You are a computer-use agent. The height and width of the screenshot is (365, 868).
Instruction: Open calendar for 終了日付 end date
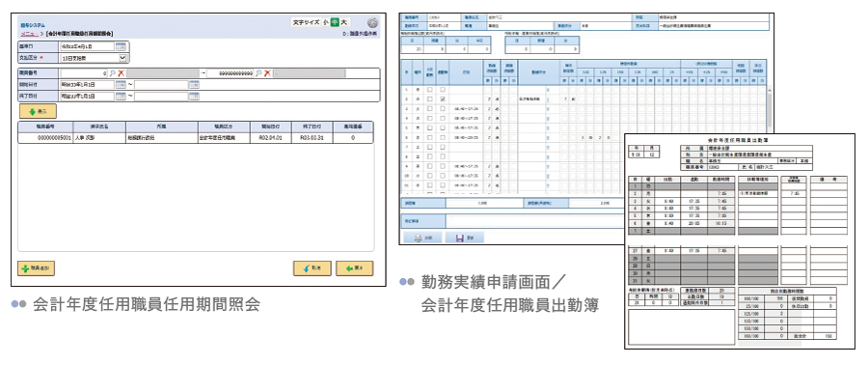pyautogui.click(x=194, y=97)
